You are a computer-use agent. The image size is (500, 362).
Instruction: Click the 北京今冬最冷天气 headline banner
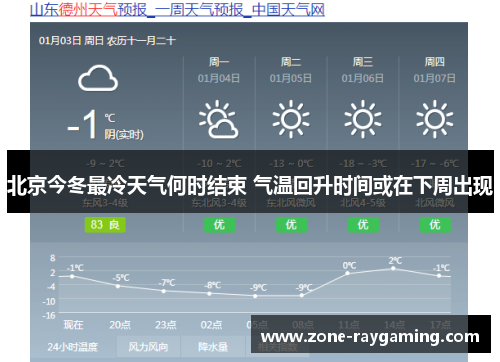coord(250,182)
